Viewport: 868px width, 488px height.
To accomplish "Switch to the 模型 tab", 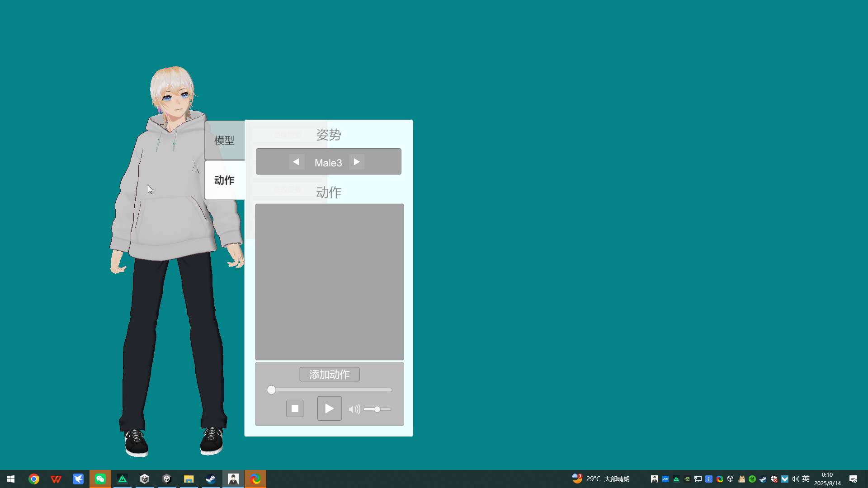I will tap(223, 140).
